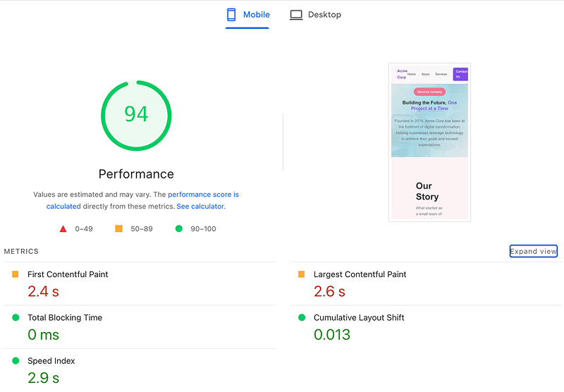The height and width of the screenshot is (392, 564).
Task: Click the 0 ms value
Action: click(43, 335)
